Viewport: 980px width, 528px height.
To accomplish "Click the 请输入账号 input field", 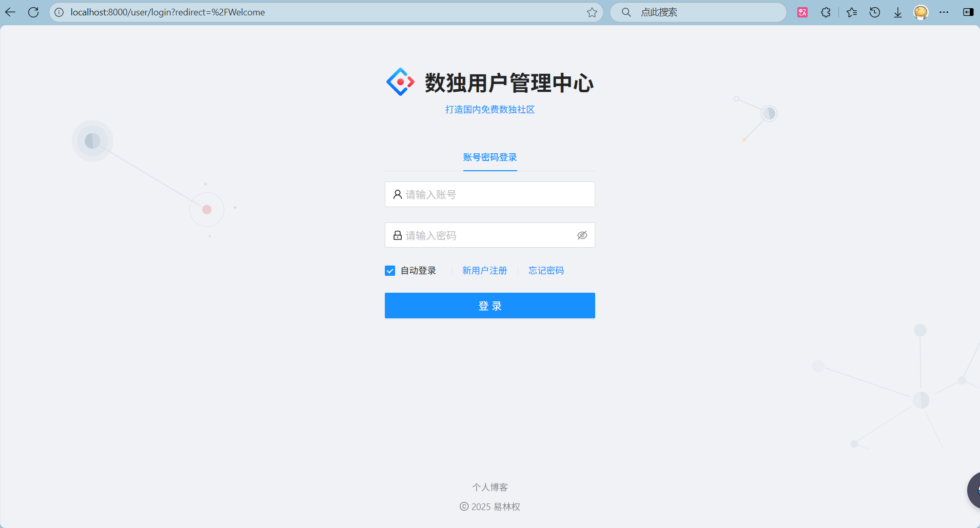I will pyautogui.click(x=490, y=194).
